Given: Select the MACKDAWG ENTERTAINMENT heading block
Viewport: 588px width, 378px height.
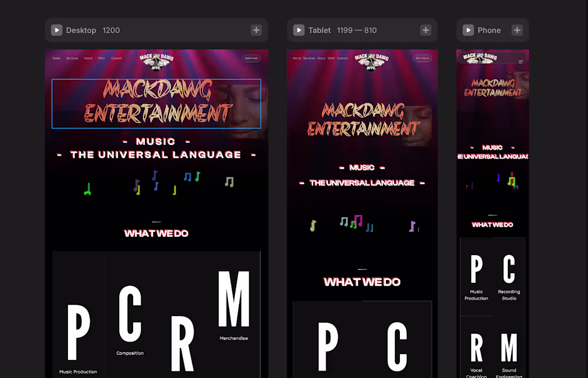Looking at the screenshot, I should click(x=156, y=104).
